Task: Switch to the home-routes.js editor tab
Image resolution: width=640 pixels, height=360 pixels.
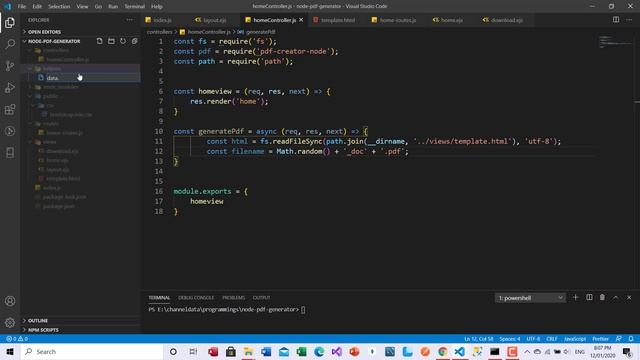Action: (x=398, y=20)
